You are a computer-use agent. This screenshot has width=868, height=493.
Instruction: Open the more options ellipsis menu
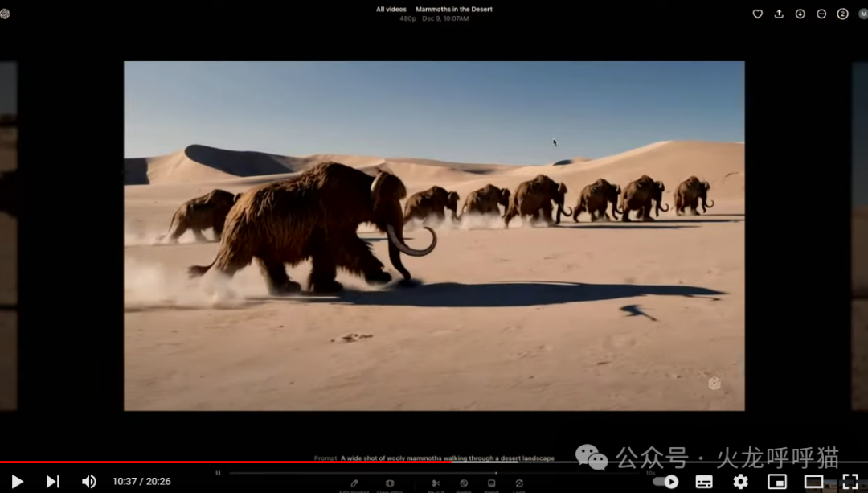click(x=821, y=14)
